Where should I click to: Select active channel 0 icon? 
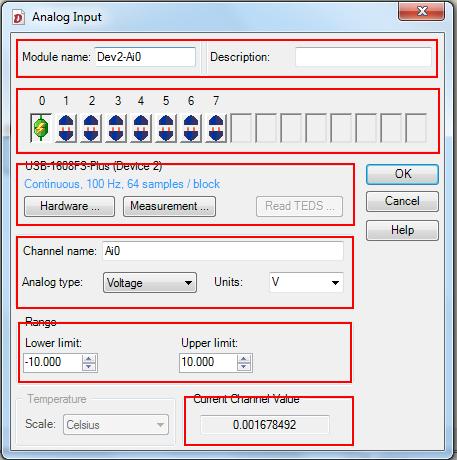coord(41,128)
